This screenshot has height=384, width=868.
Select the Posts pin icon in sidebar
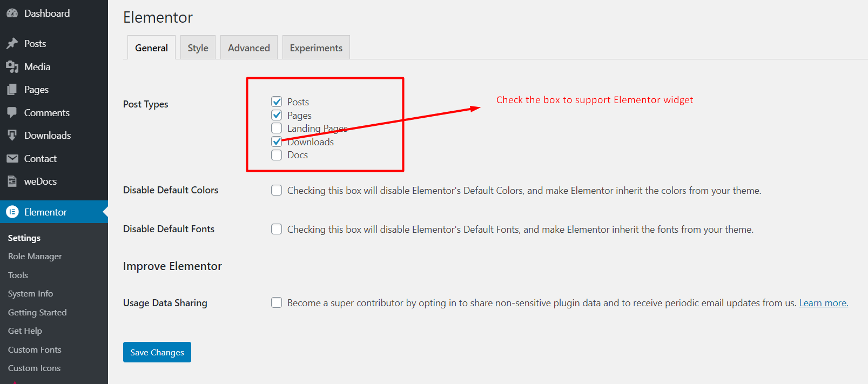[11, 43]
